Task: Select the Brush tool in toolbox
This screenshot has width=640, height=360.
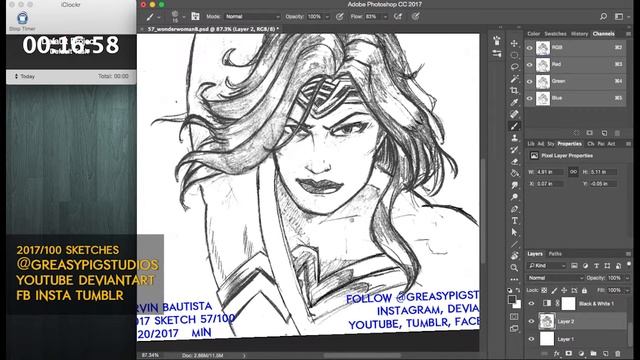Action: (x=514, y=126)
